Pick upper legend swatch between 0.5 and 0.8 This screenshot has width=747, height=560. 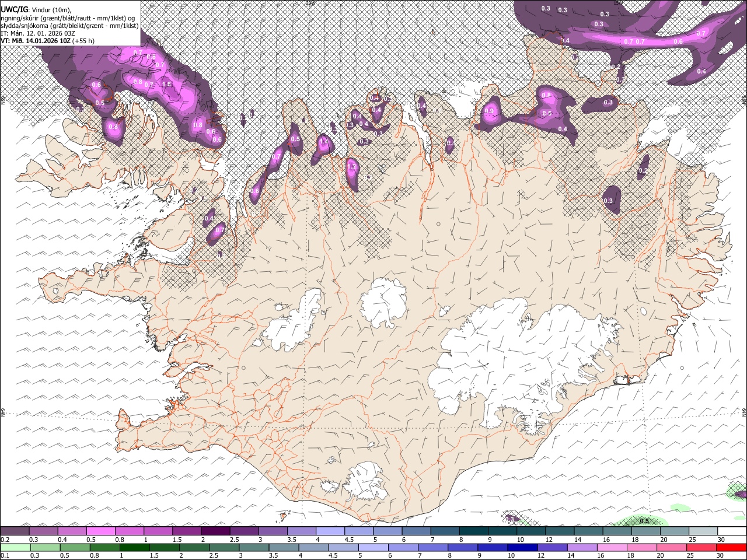(100, 531)
